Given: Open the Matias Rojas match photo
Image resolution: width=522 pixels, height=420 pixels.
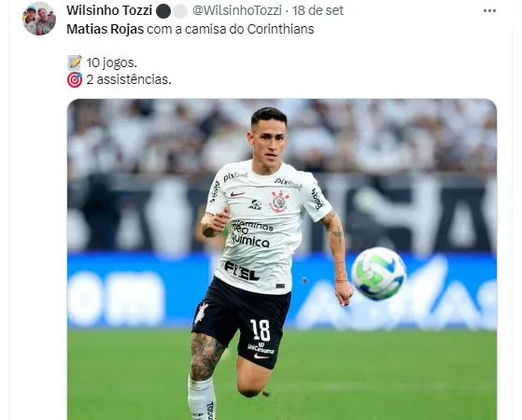Looking at the screenshot, I should tap(282, 259).
